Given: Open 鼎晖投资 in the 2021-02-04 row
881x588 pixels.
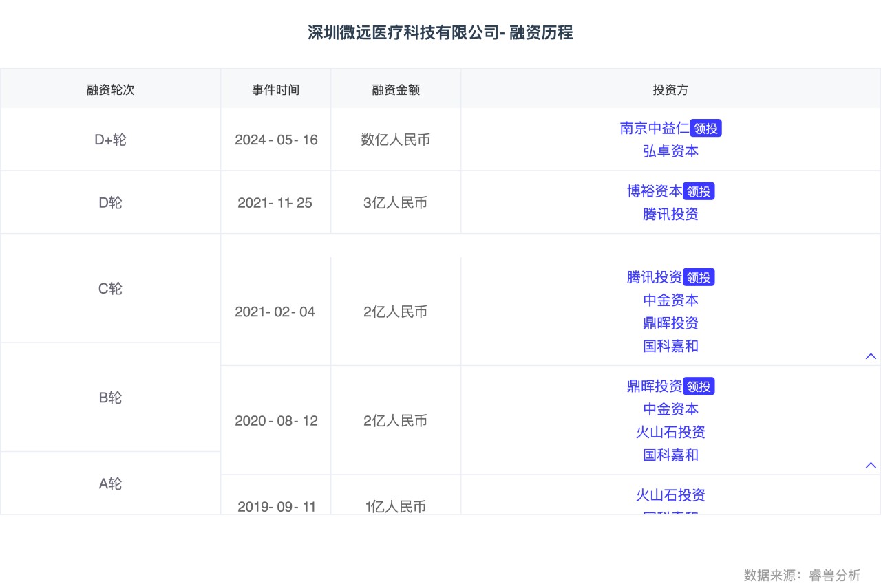Looking at the screenshot, I should [x=670, y=323].
